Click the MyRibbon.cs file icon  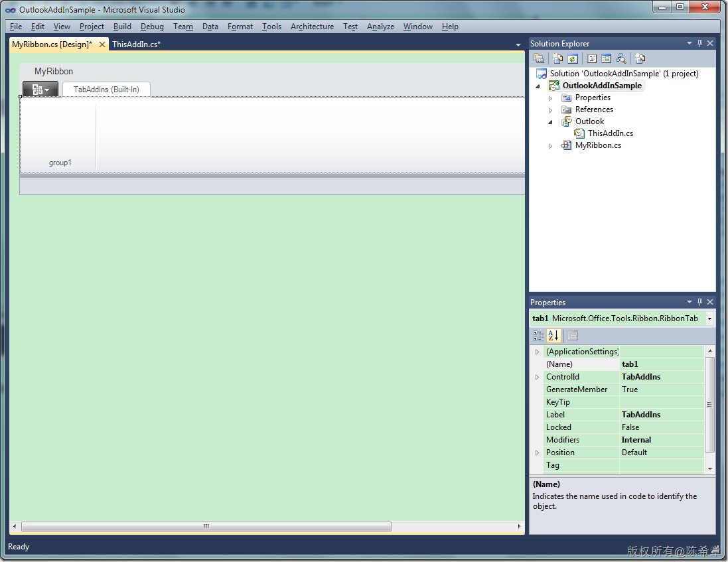[x=567, y=145]
